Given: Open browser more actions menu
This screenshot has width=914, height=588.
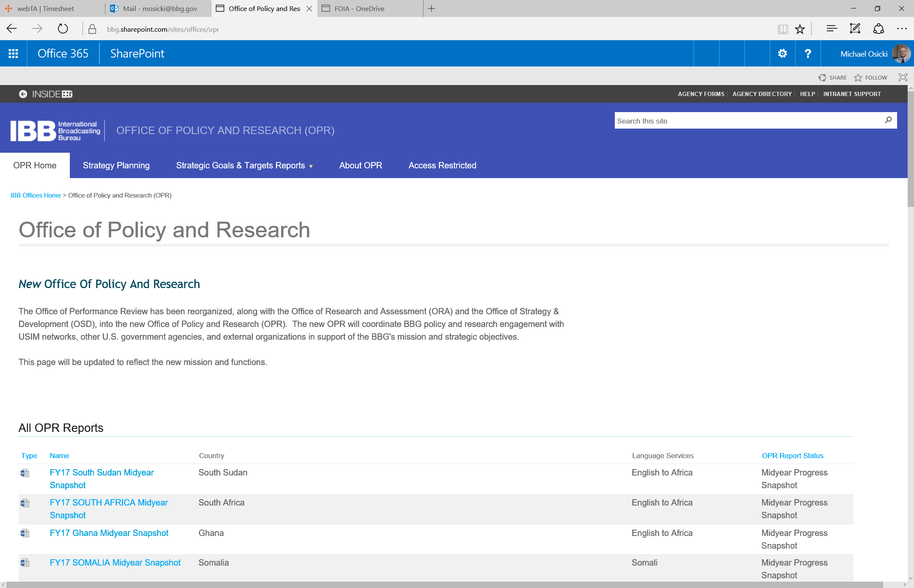Looking at the screenshot, I should point(902,29).
